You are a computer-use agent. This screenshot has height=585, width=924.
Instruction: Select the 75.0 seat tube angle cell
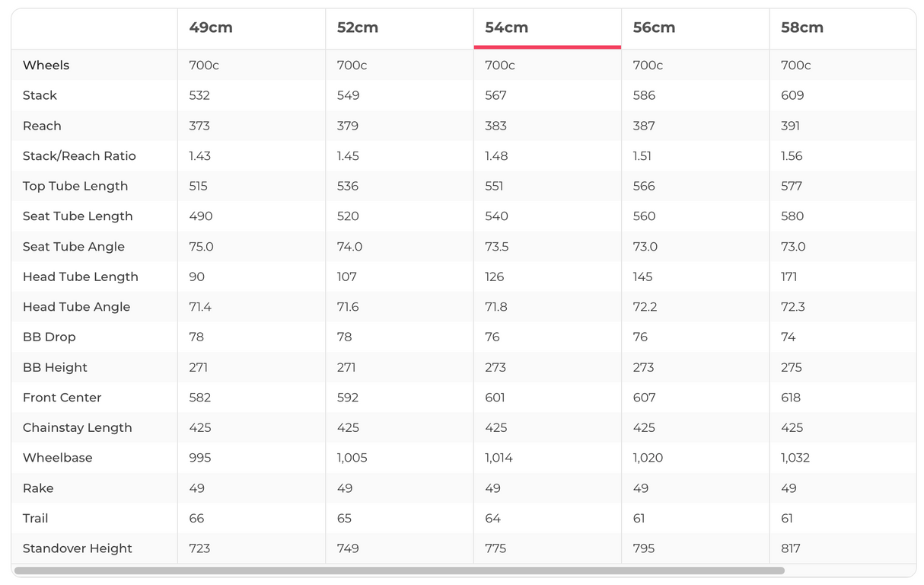tap(201, 247)
